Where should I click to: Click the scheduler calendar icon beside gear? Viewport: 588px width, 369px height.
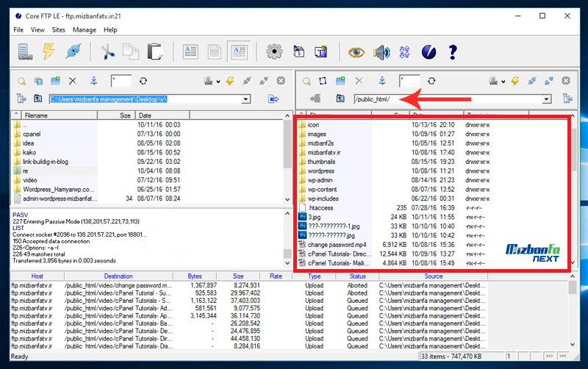click(298, 51)
